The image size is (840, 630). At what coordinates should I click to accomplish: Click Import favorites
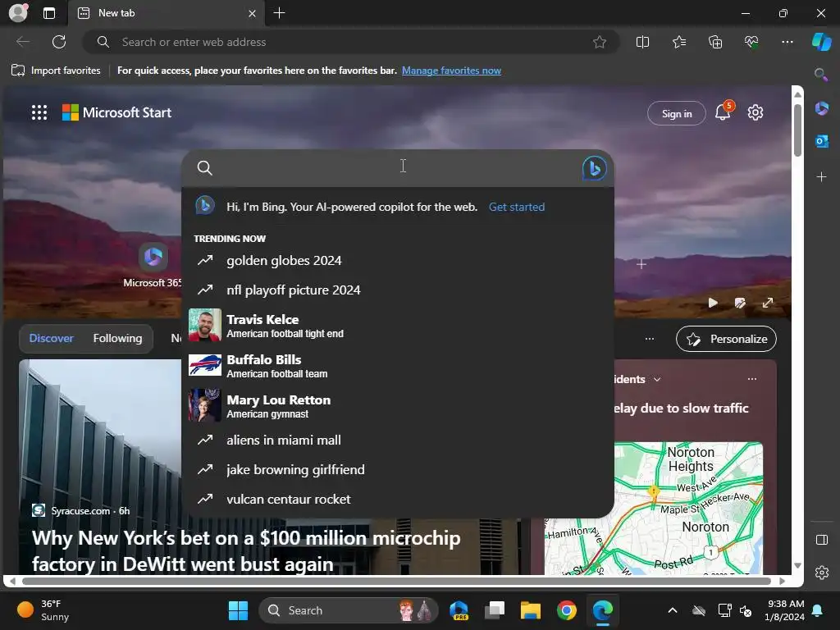pos(56,71)
